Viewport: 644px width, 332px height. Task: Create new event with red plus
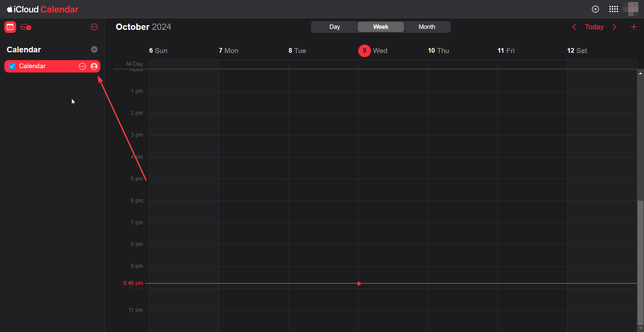[633, 27]
